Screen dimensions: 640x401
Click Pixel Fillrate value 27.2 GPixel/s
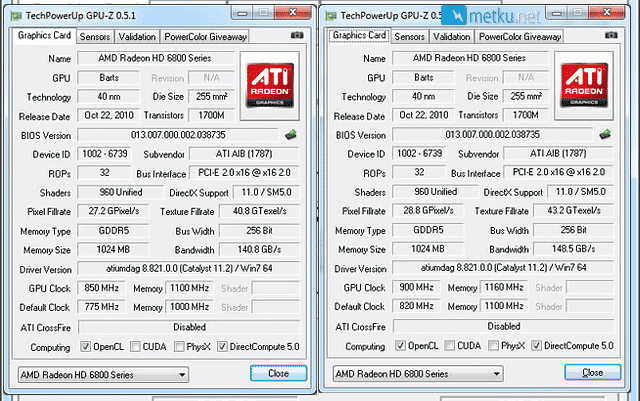113,211
